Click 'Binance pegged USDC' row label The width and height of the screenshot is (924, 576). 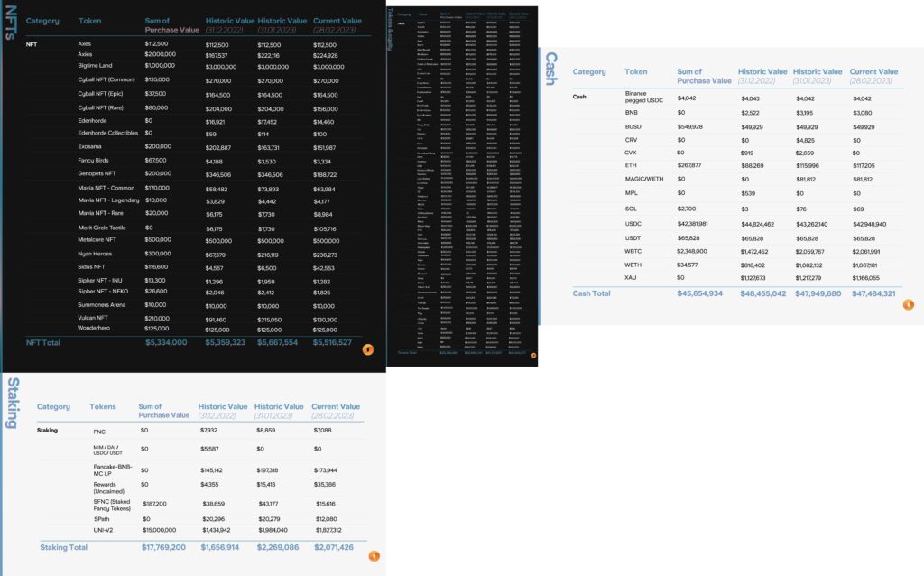coord(644,97)
